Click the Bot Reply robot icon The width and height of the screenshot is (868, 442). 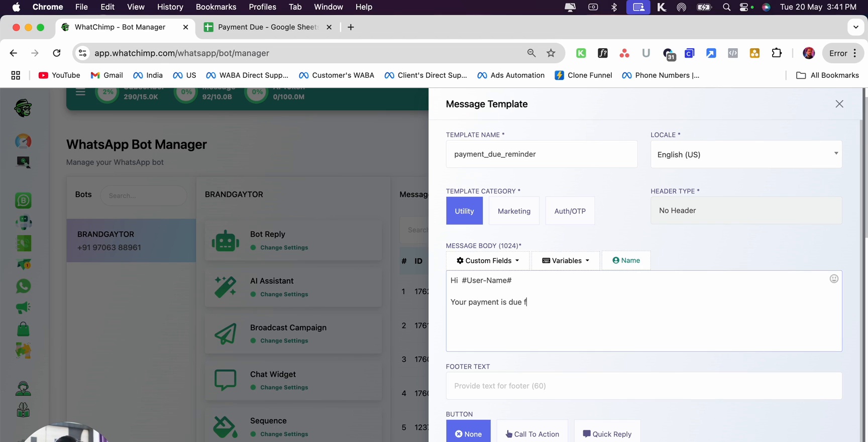[x=225, y=241]
